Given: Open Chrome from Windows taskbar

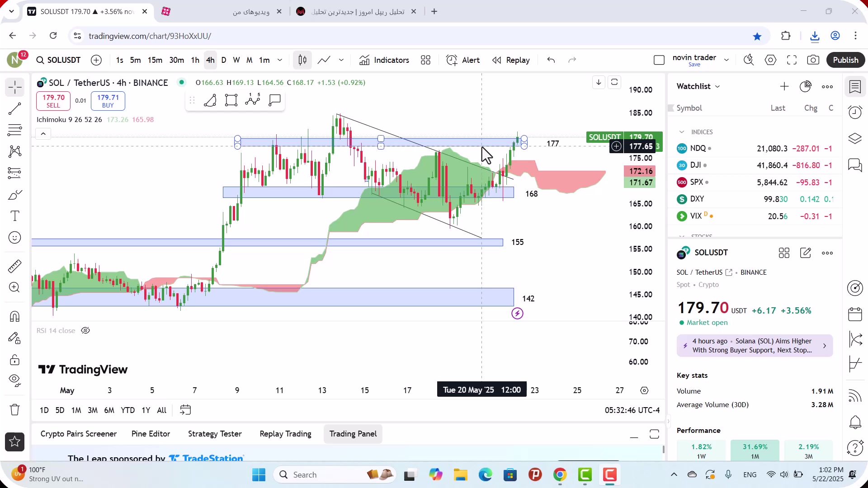Looking at the screenshot, I should click(560, 475).
